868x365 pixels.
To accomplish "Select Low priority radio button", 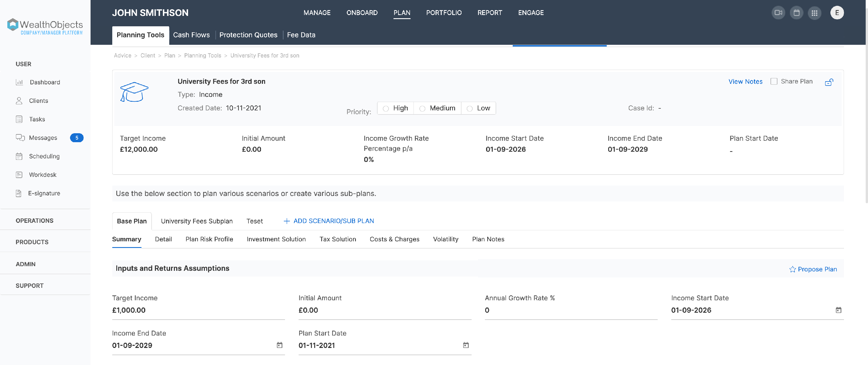I will click(469, 108).
